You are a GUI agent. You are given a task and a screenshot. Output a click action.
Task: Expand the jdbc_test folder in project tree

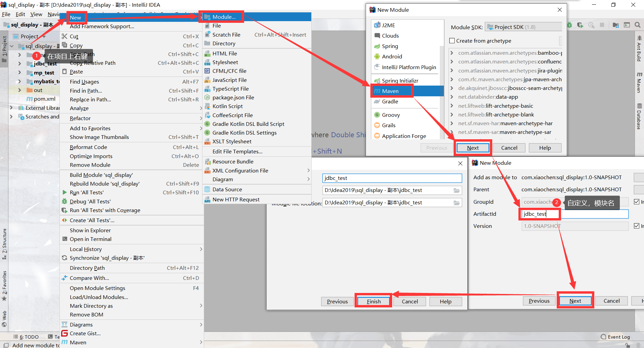(19, 63)
